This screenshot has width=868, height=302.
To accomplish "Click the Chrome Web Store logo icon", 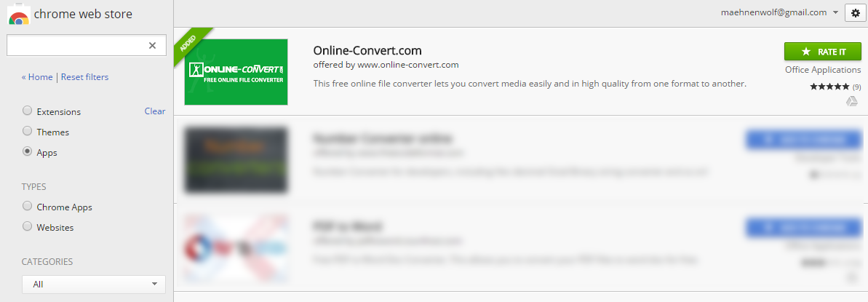I will click(x=18, y=15).
